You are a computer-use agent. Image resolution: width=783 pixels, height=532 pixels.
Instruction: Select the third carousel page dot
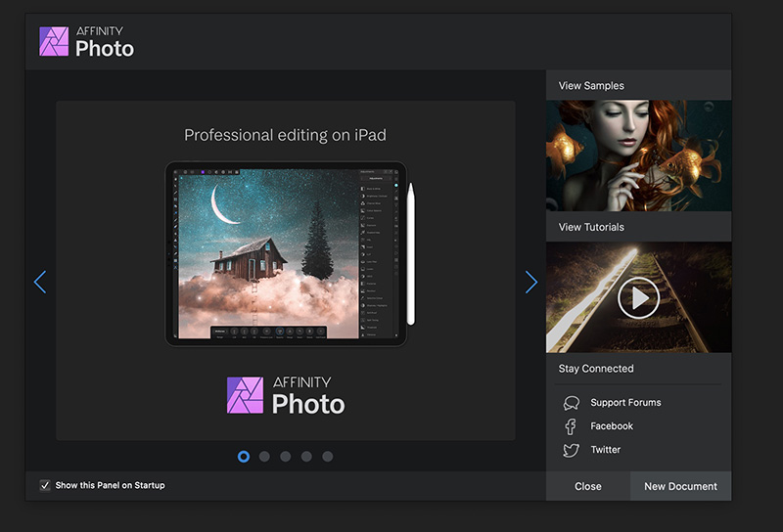coord(286,457)
